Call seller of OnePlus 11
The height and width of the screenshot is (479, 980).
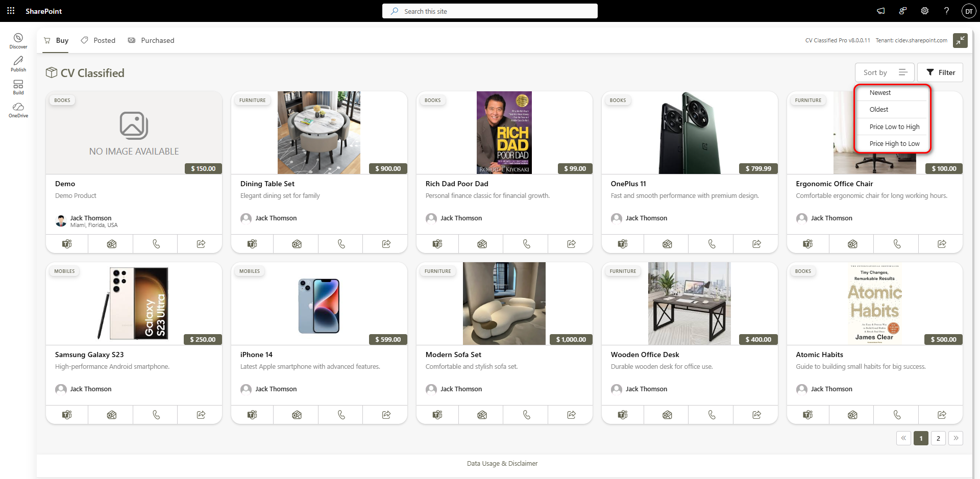coord(712,244)
